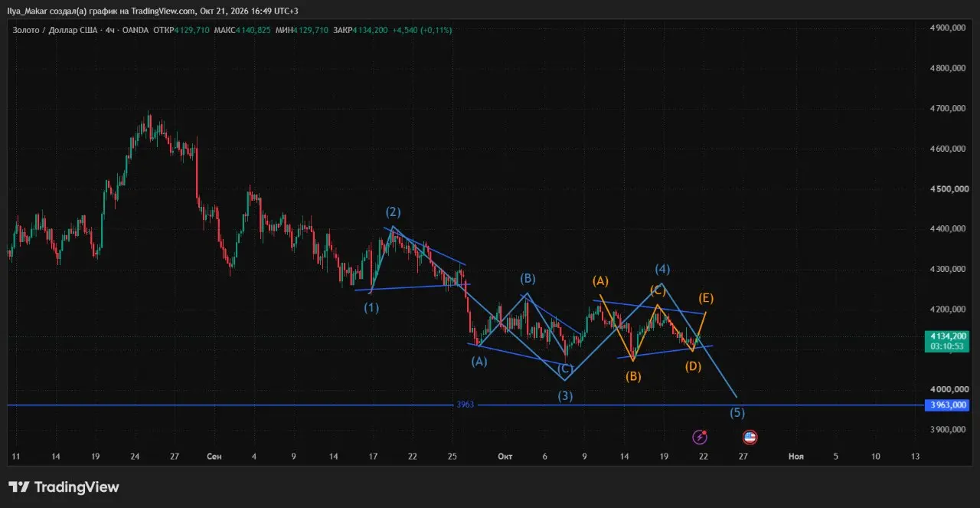Select wave label (1)
The image size is (980, 508).
point(371,307)
